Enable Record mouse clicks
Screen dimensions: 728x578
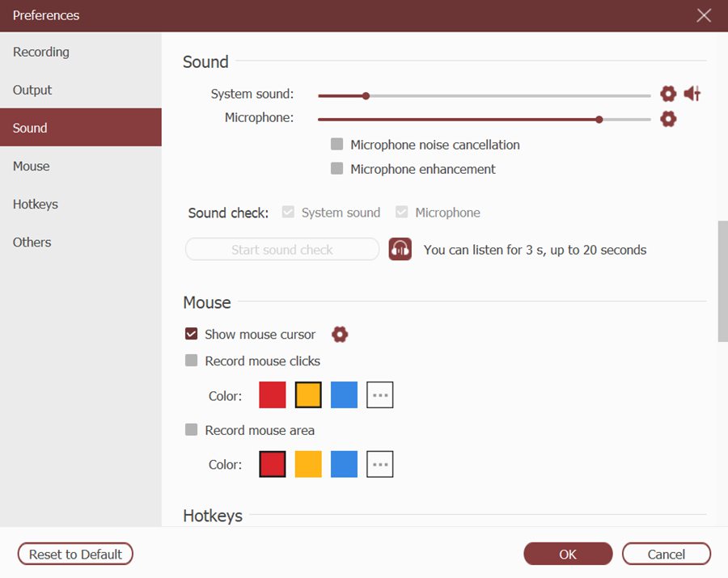192,361
